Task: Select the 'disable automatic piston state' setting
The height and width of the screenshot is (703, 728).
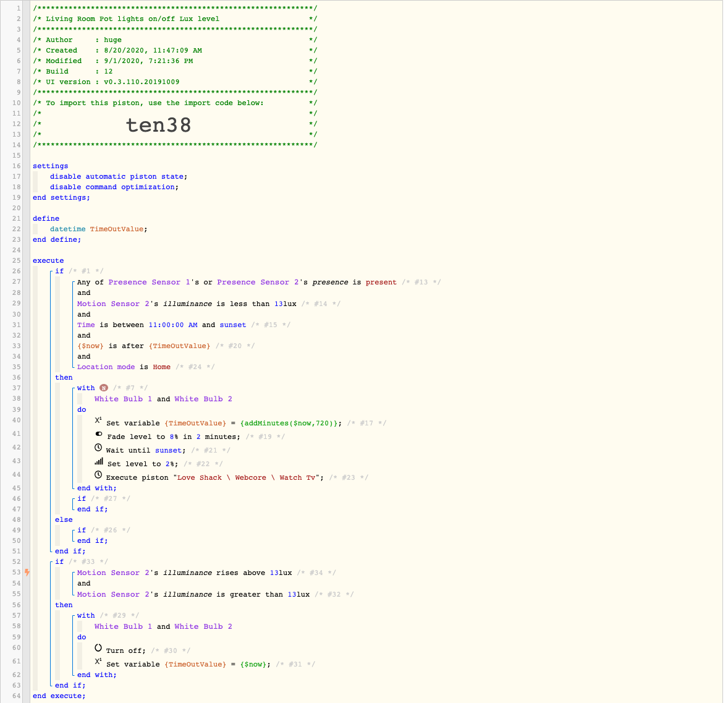Action: coord(119,177)
